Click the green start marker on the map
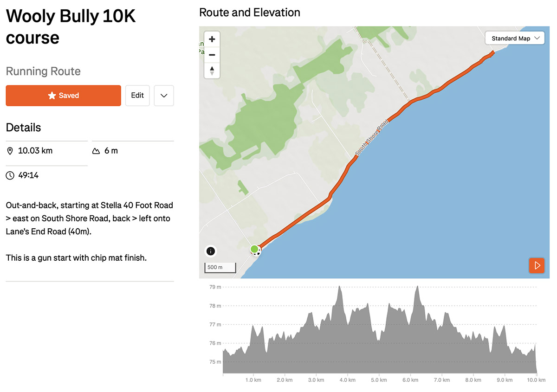557x392 pixels. tap(254, 249)
